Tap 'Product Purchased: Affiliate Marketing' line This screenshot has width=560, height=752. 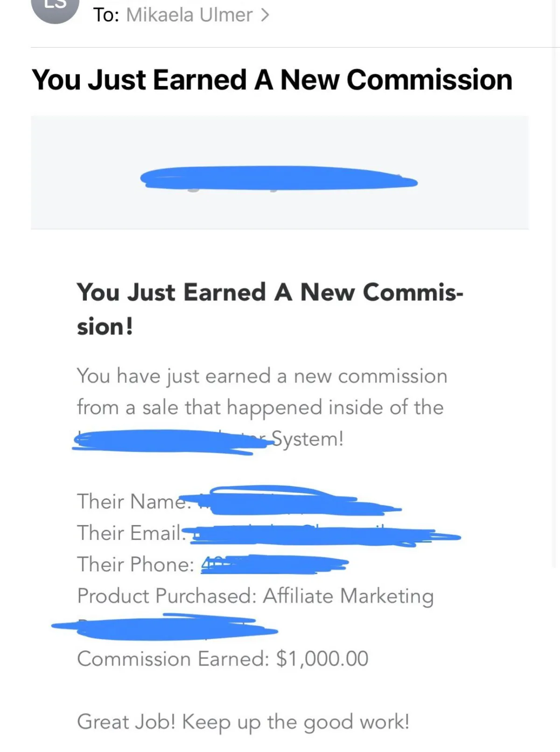(x=255, y=596)
